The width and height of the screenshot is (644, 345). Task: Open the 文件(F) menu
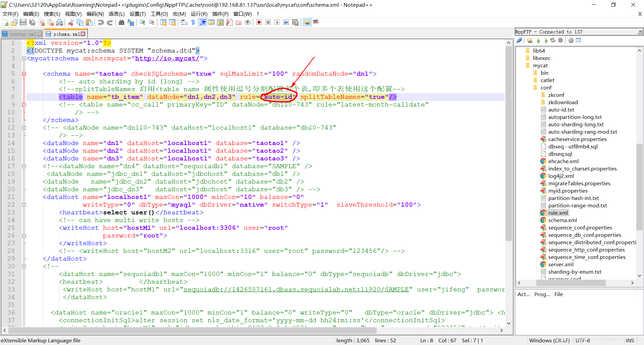[10, 14]
